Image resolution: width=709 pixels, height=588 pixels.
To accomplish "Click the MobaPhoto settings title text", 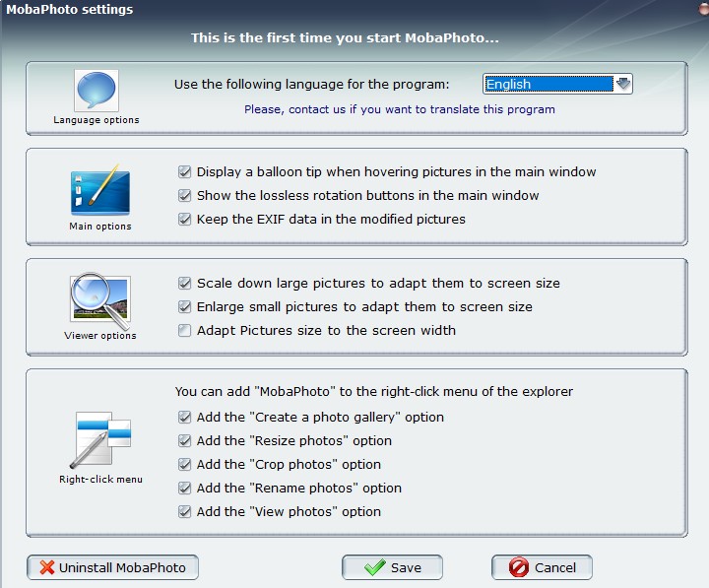I will click(x=70, y=10).
